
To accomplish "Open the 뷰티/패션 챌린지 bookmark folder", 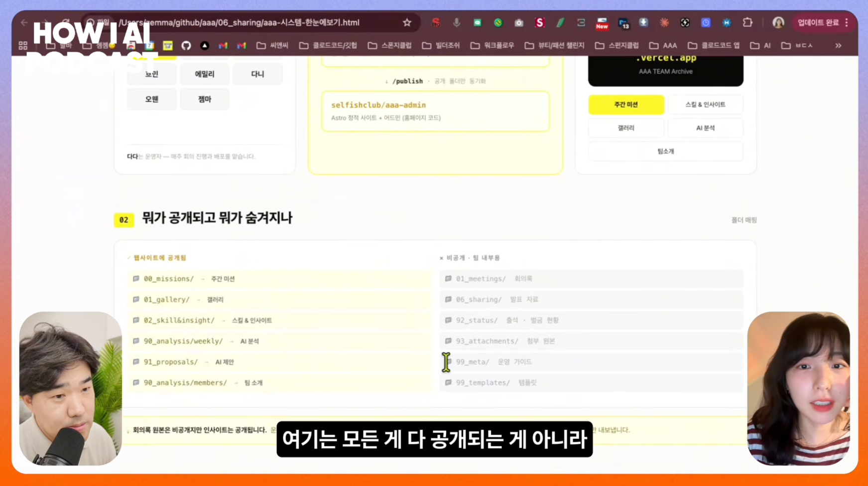I will (x=555, y=45).
